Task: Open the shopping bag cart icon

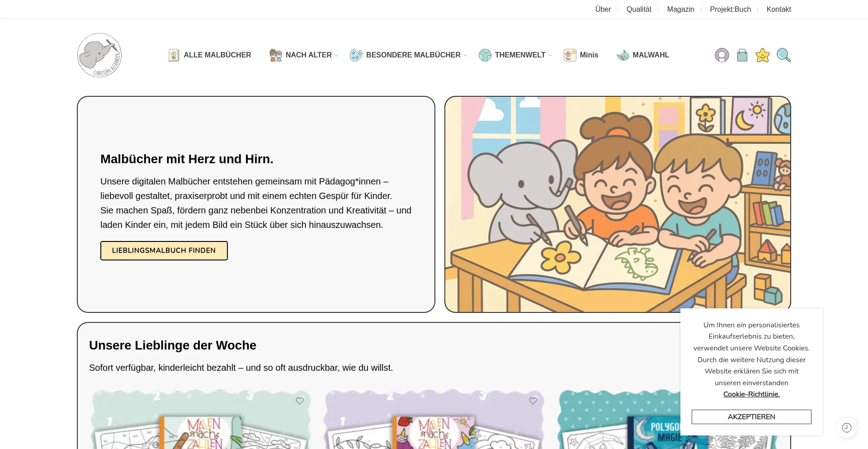Action: (x=742, y=55)
